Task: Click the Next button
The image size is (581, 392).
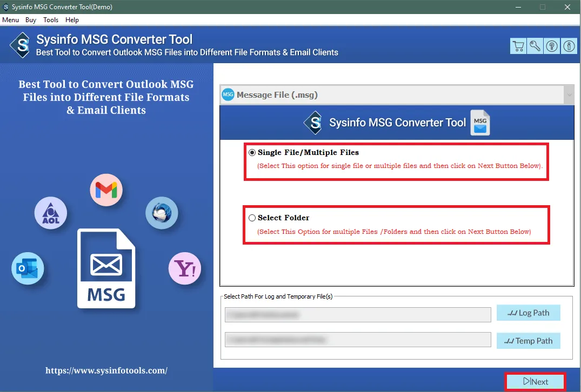Action: [x=536, y=382]
